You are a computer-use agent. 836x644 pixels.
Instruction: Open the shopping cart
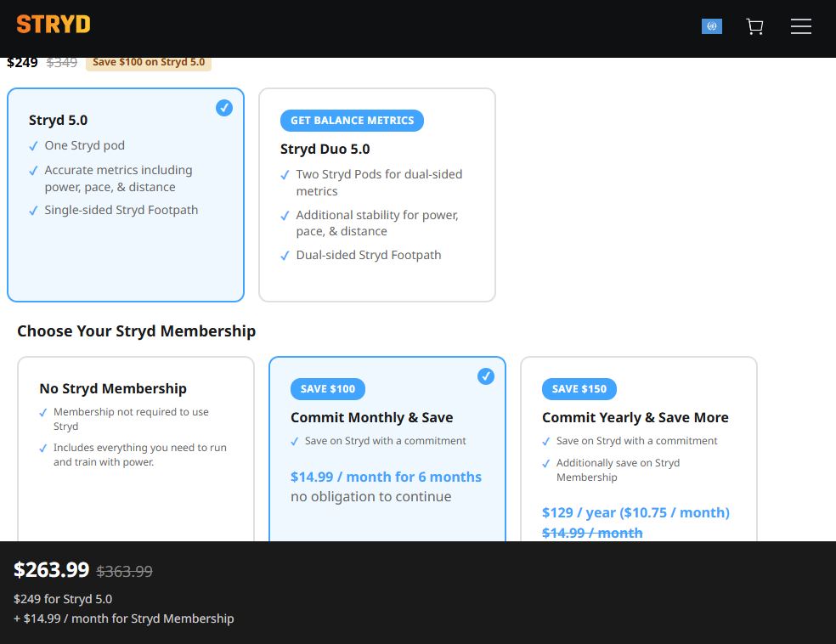(754, 27)
